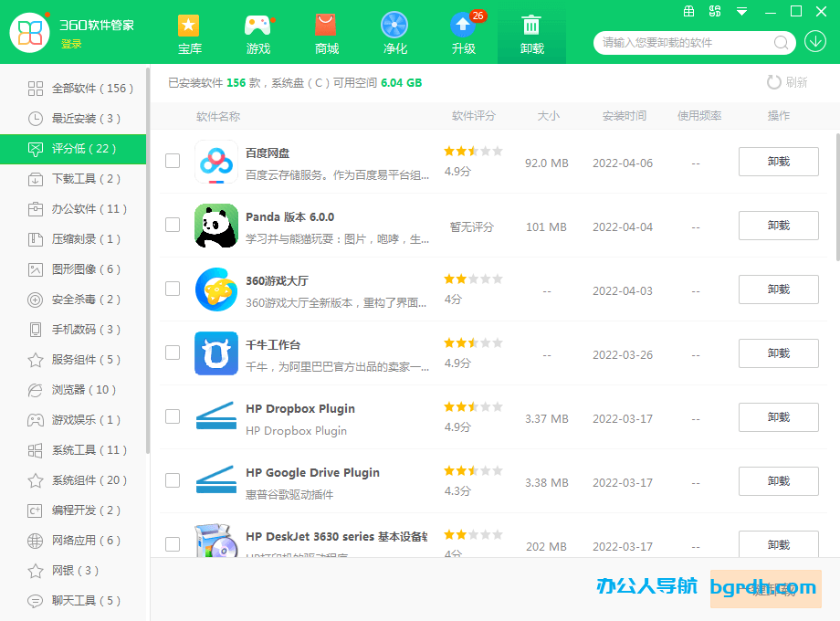Select 系统工具 (11) category
This screenshot has height=621, width=840.
click(73, 450)
